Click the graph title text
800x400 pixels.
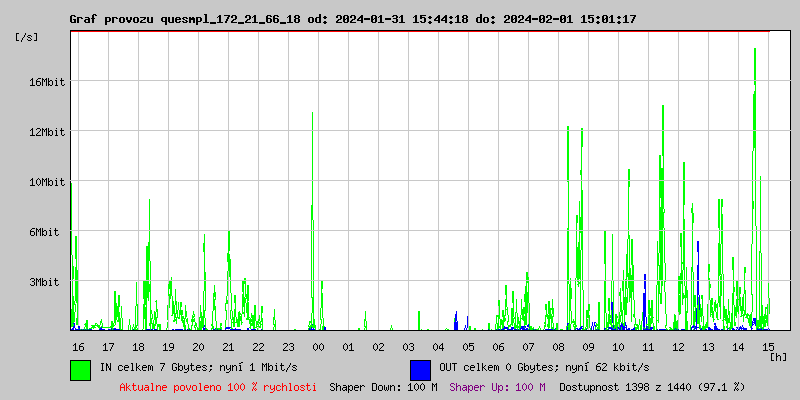352,19
